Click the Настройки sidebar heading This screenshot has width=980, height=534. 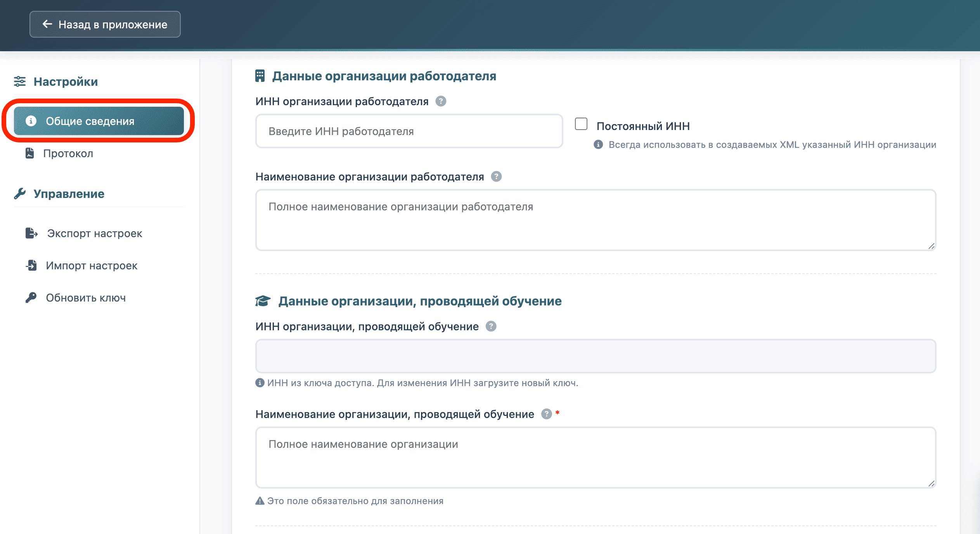[x=66, y=81]
